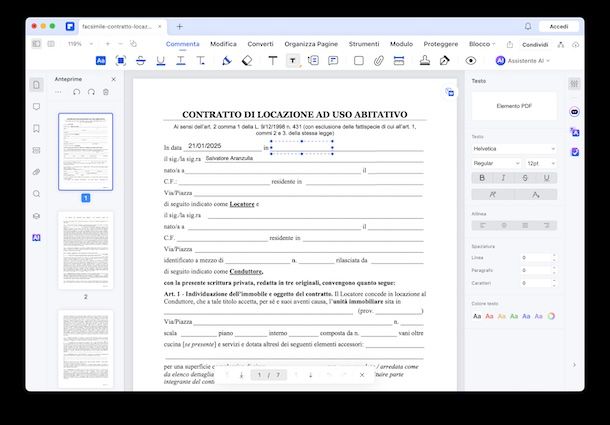The image size is (610, 425).
Task: Rotate selected page thumbnail counterclockwise
Action: (77, 92)
